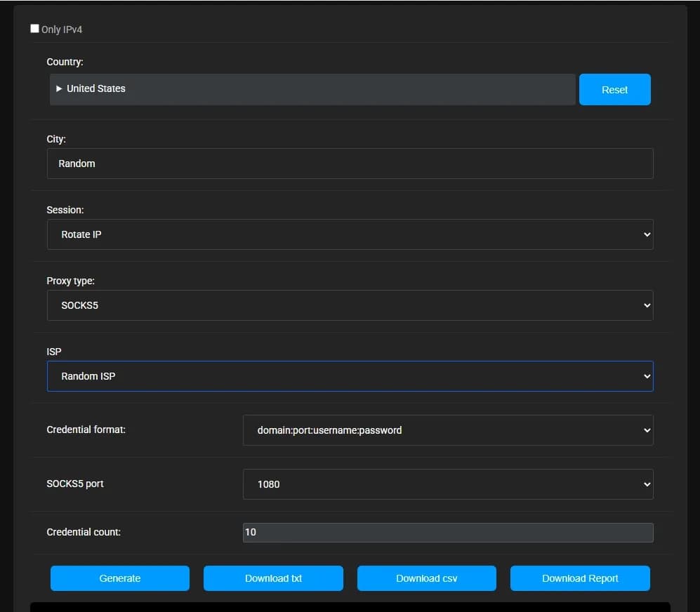Open the Rotate IP session dropdown

350,234
